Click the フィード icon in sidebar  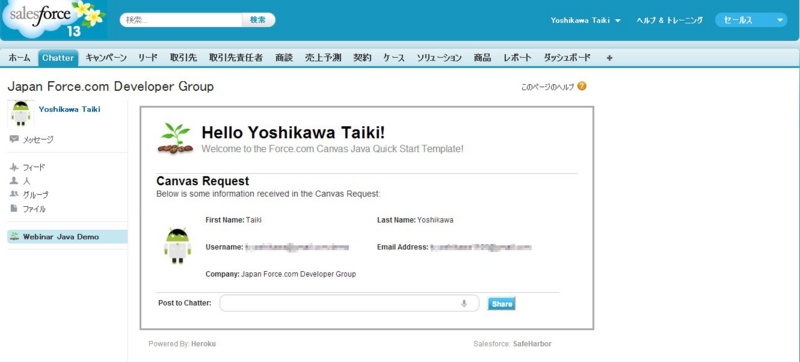pyautogui.click(x=14, y=167)
